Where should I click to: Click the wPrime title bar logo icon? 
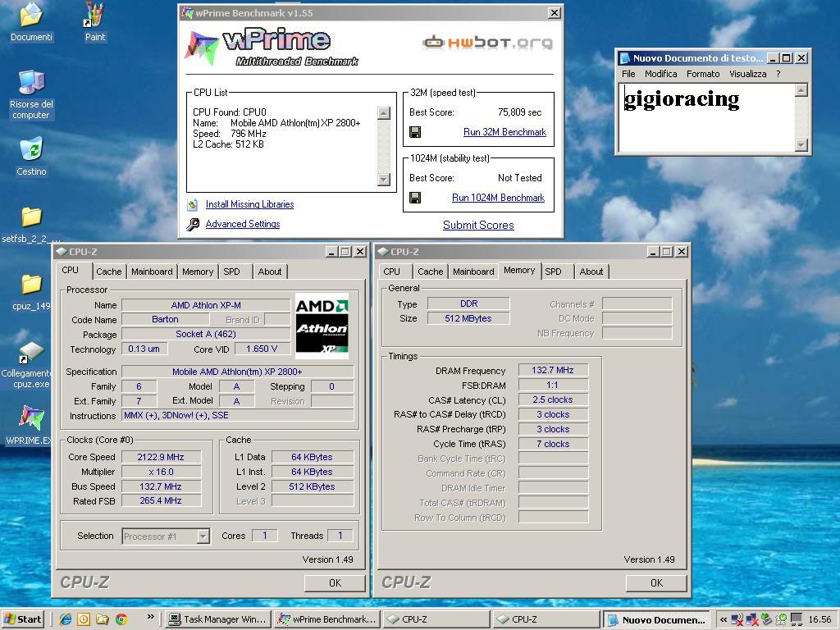click(x=187, y=13)
